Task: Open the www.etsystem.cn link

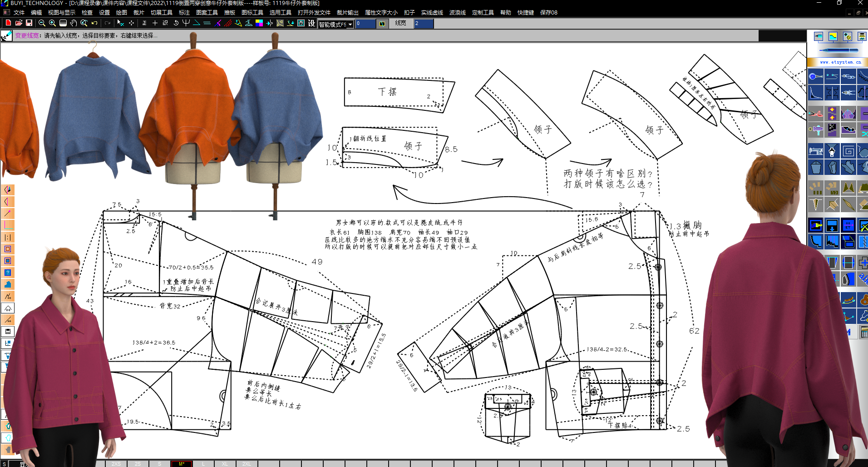Action: click(x=840, y=62)
